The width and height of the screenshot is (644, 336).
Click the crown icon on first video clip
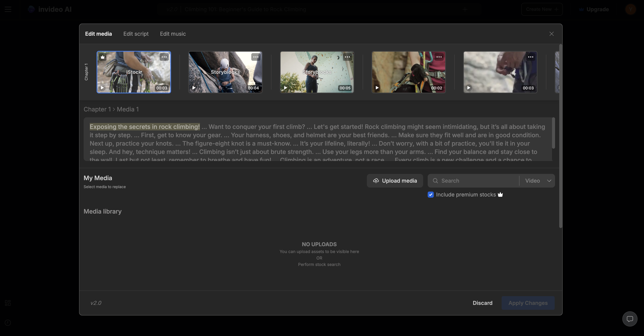click(x=103, y=57)
